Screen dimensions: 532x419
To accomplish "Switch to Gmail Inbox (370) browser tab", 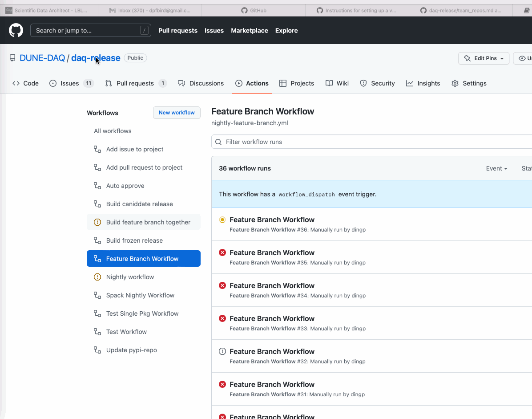I will [150, 11].
